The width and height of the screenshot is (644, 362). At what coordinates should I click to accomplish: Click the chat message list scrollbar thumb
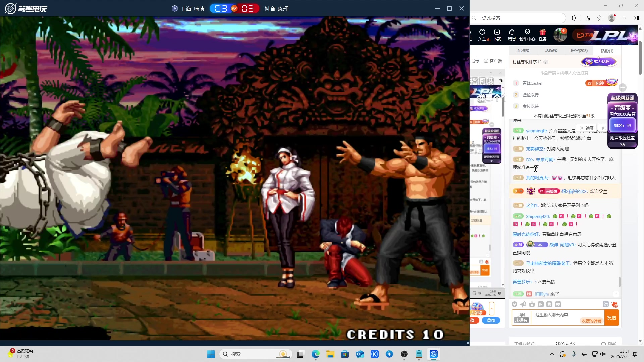(x=620, y=282)
